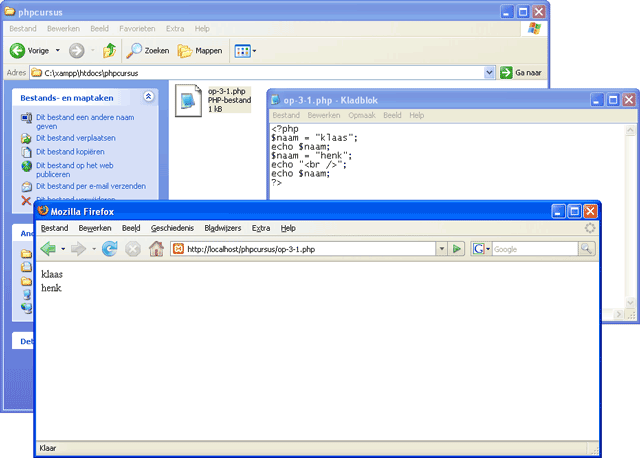This screenshot has width=640, height=458.
Task: Open Firefox forward history dropdown arrow
Action: 94,249
